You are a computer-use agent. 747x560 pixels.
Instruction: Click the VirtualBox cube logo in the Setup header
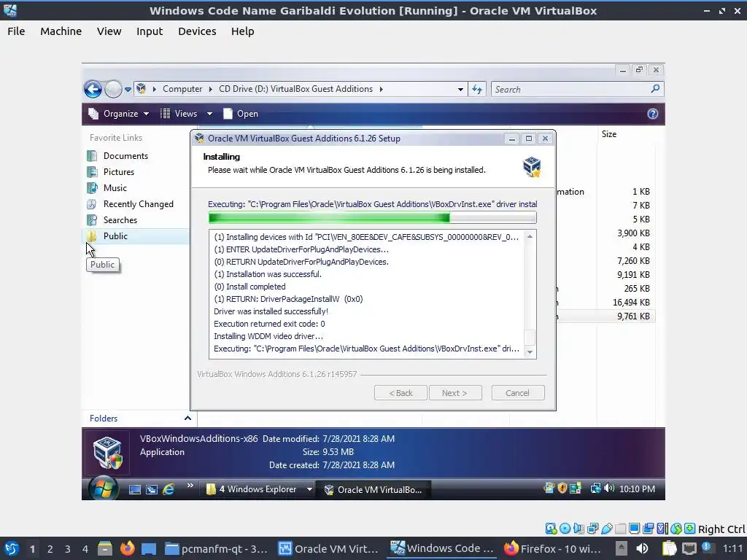[532, 167]
